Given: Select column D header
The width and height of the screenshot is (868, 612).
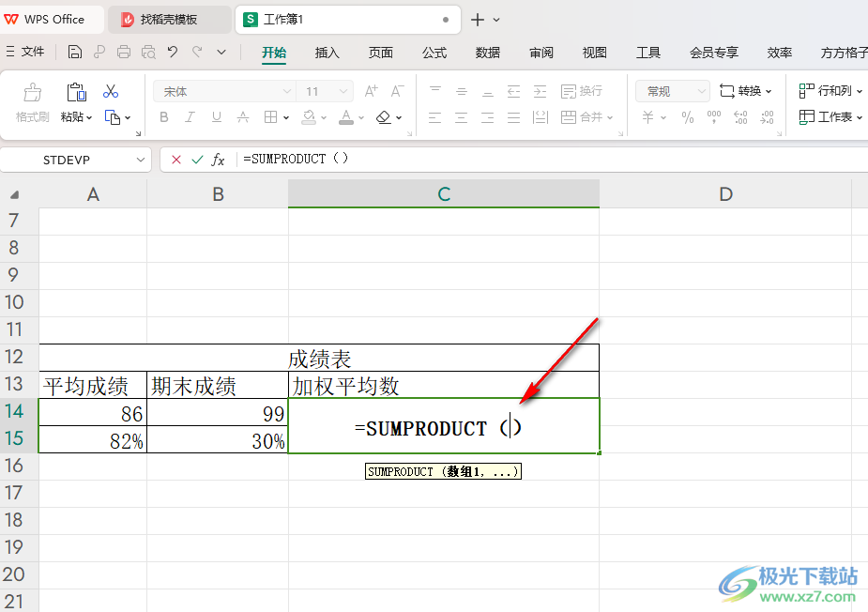Looking at the screenshot, I should [725, 194].
